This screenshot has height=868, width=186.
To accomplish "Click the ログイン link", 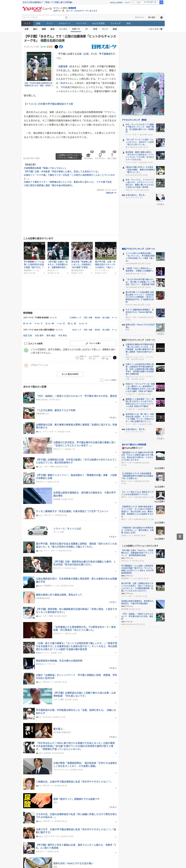I will pyautogui.click(x=57, y=11).
